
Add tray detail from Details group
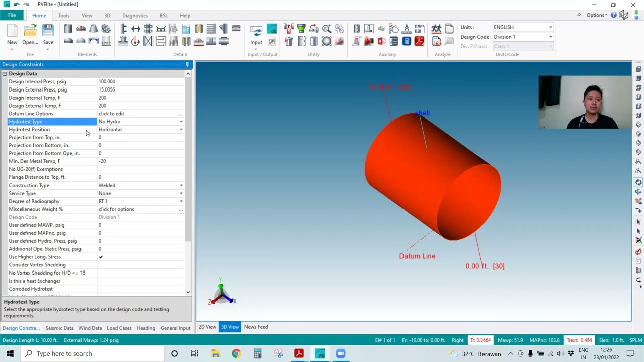[211, 28]
